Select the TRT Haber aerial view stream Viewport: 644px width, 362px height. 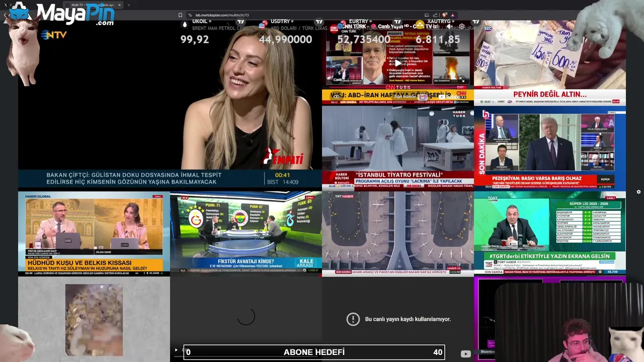click(397, 233)
